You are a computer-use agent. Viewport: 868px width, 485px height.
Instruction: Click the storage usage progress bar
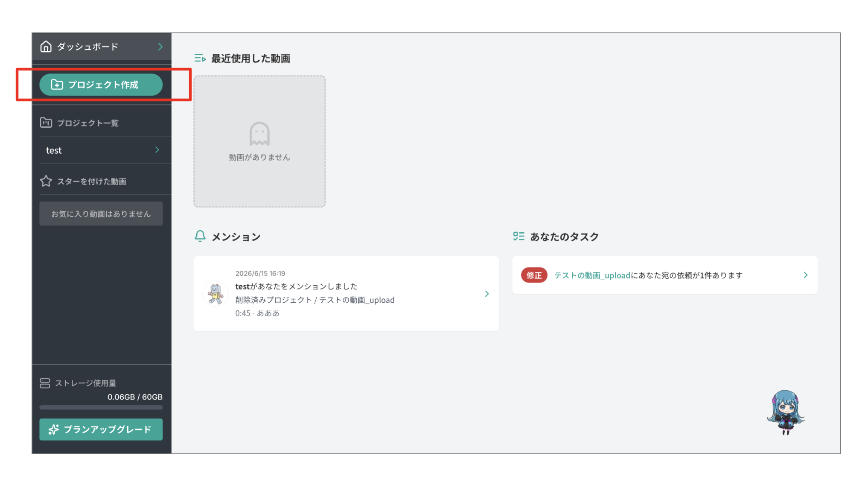tap(101, 407)
